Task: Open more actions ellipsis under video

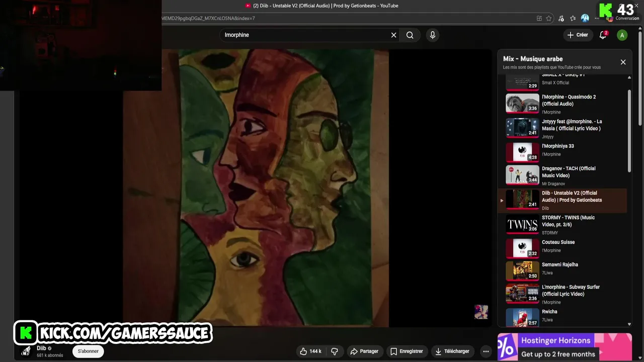Action: pyautogui.click(x=486, y=351)
